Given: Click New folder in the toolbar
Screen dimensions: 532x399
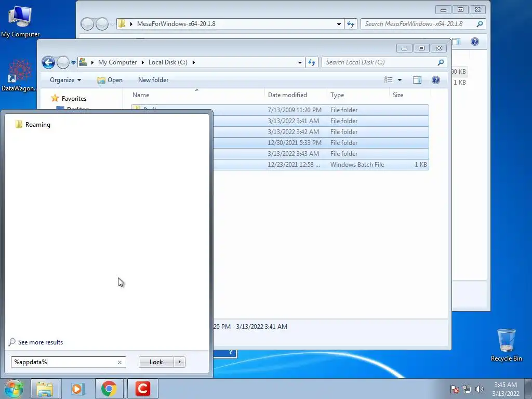Looking at the screenshot, I should pos(153,80).
